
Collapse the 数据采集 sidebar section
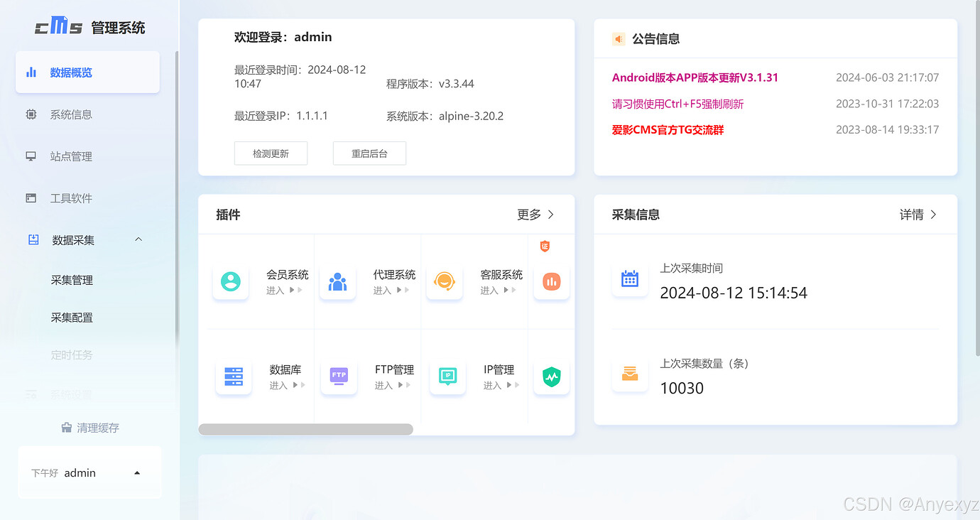(x=138, y=239)
